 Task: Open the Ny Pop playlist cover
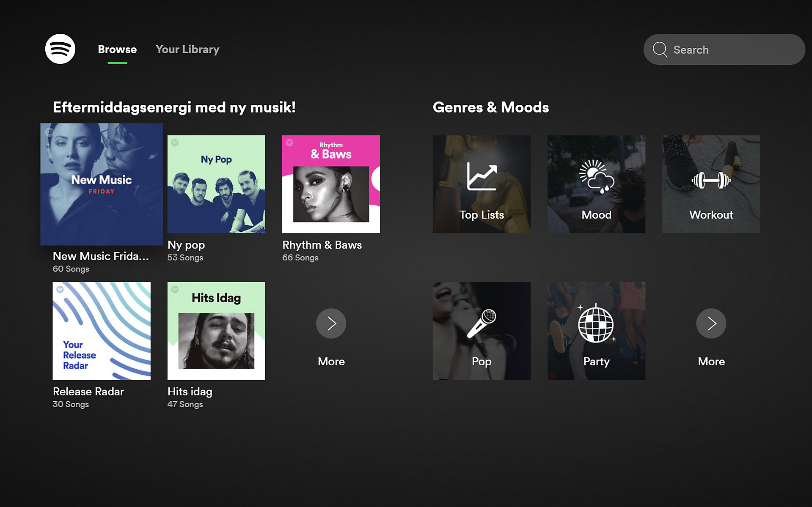tap(216, 184)
